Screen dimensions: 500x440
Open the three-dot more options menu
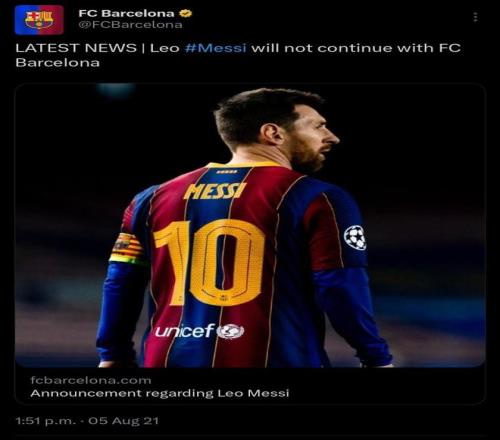pos(475,17)
